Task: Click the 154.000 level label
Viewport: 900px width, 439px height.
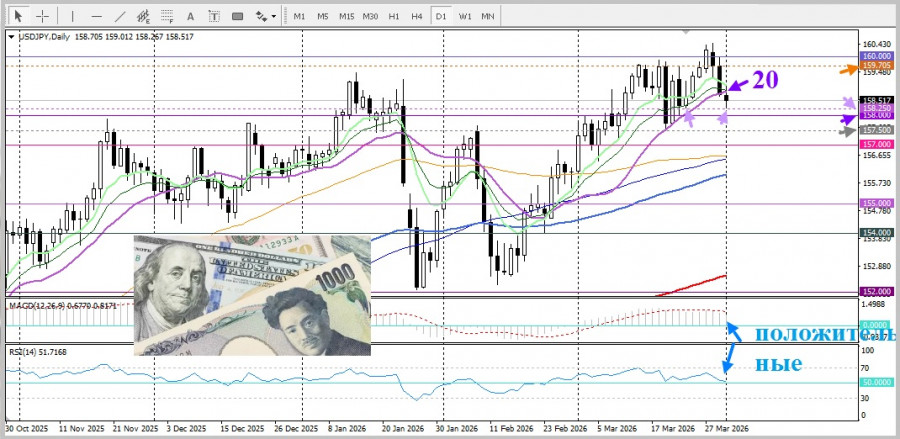Action: coord(876,233)
